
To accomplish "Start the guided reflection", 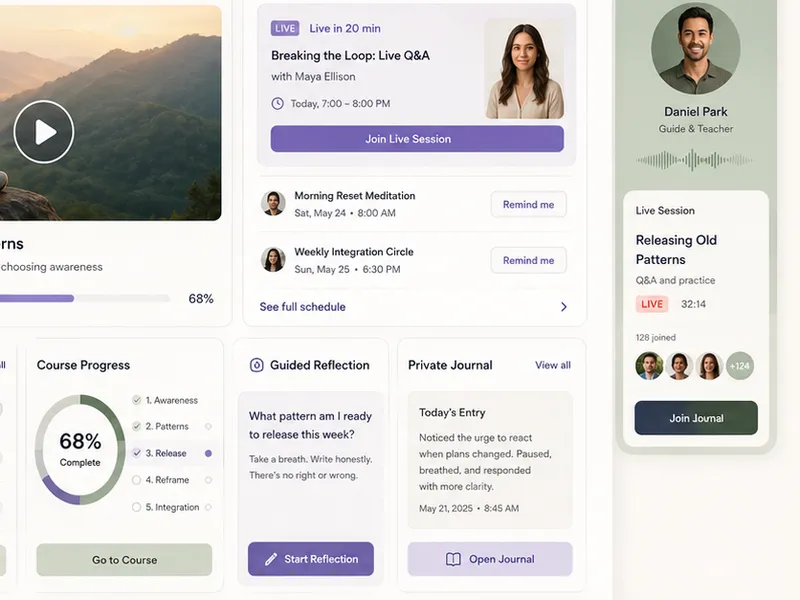I will click(x=311, y=559).
